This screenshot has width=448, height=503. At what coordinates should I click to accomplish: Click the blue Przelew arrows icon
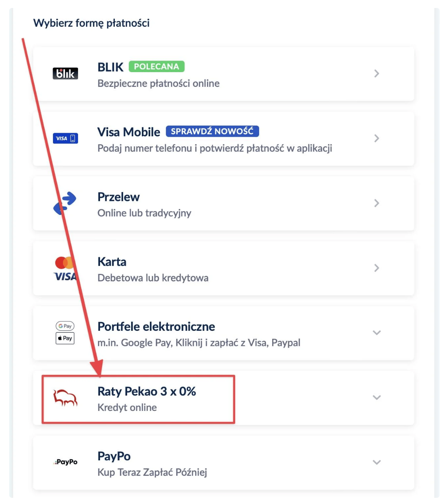[65, 203]
